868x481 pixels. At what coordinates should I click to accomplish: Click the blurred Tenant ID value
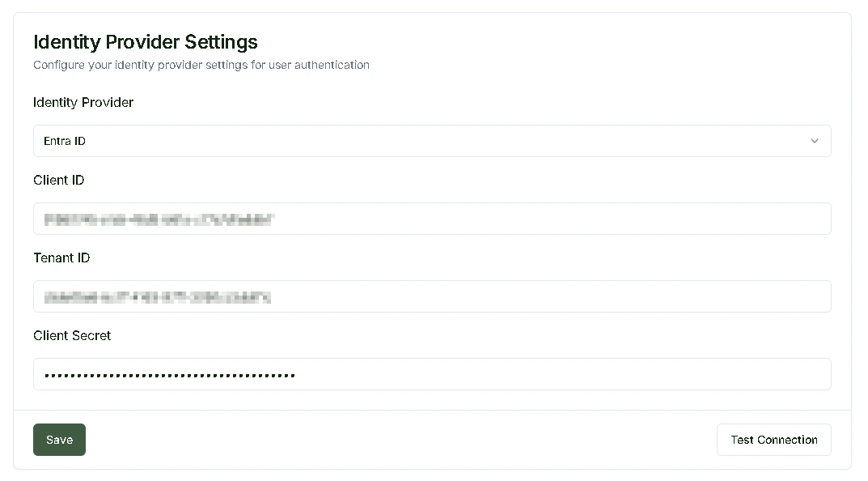coord(157,297)
